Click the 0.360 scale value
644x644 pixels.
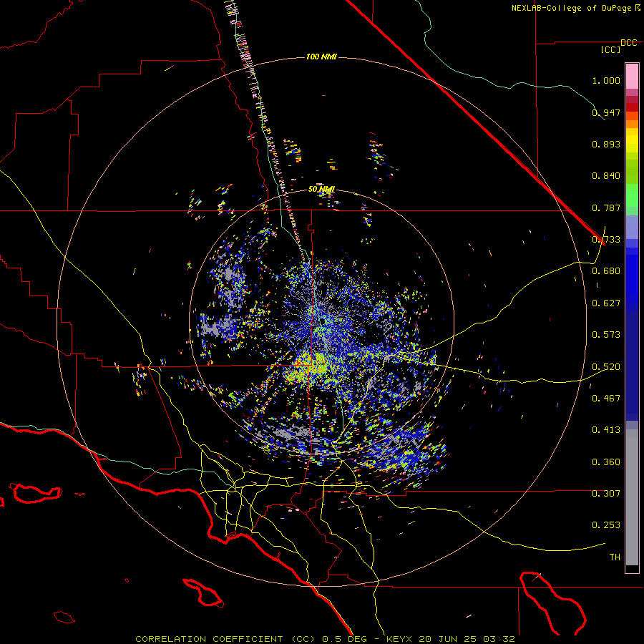pos(606,462)
